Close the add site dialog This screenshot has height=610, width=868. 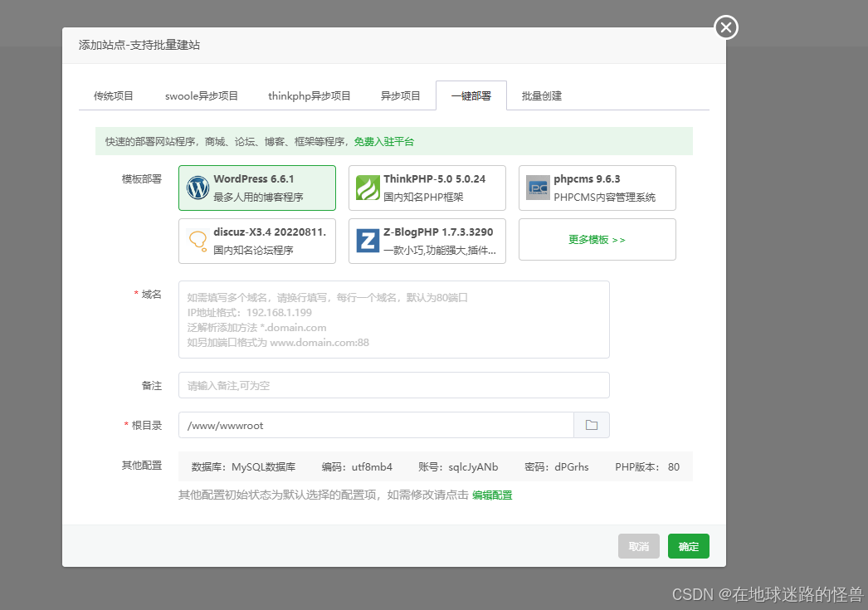[x=726, y=27]
